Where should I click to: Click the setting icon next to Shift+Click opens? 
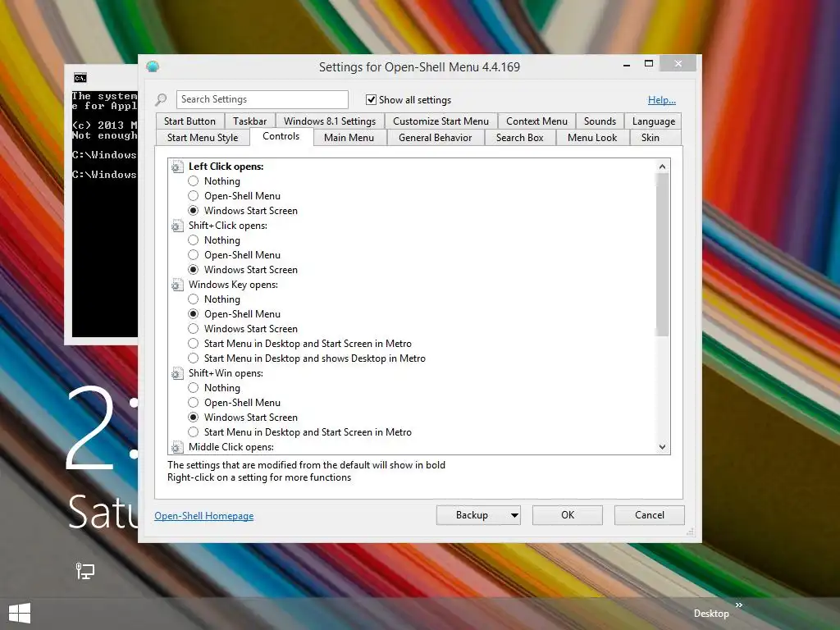point(177,226)
